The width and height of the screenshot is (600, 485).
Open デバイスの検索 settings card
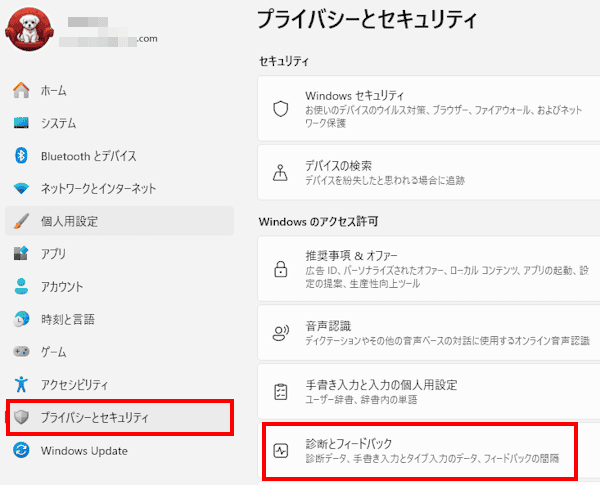[429, 172]
